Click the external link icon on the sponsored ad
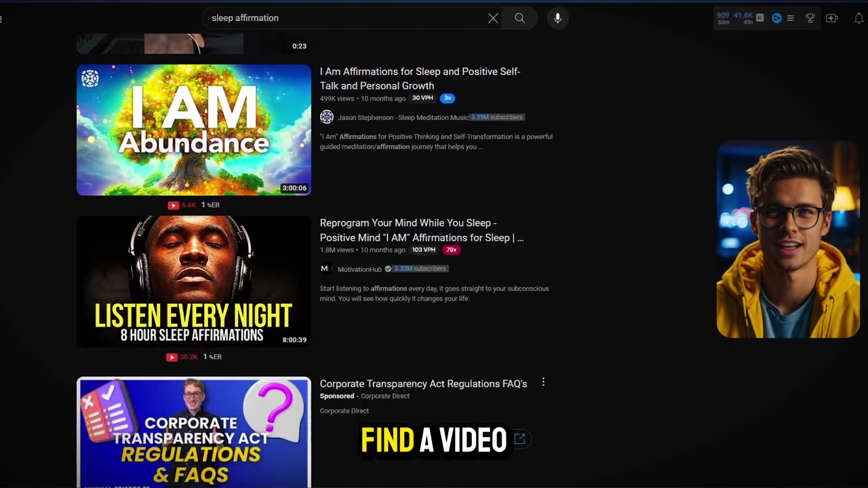868x488 pixels. tap(520, 439)
